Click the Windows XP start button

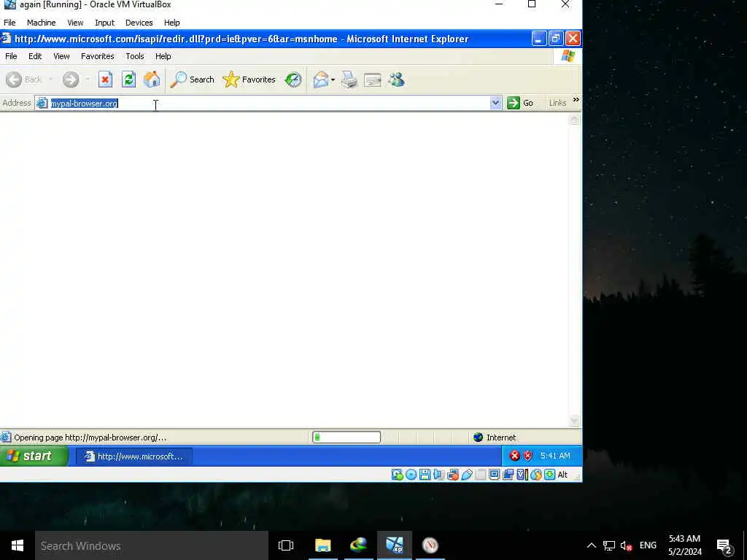click(x=34, y=456)
